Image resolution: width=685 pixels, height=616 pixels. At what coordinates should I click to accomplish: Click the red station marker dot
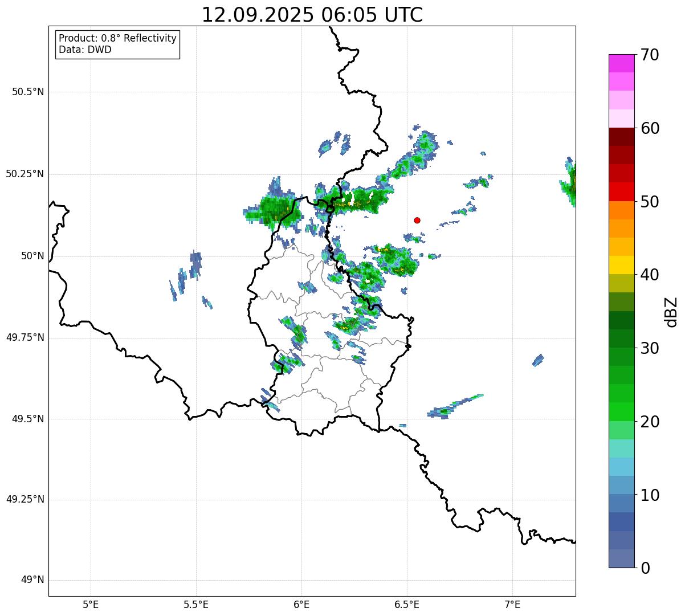(x=417, y=220)
